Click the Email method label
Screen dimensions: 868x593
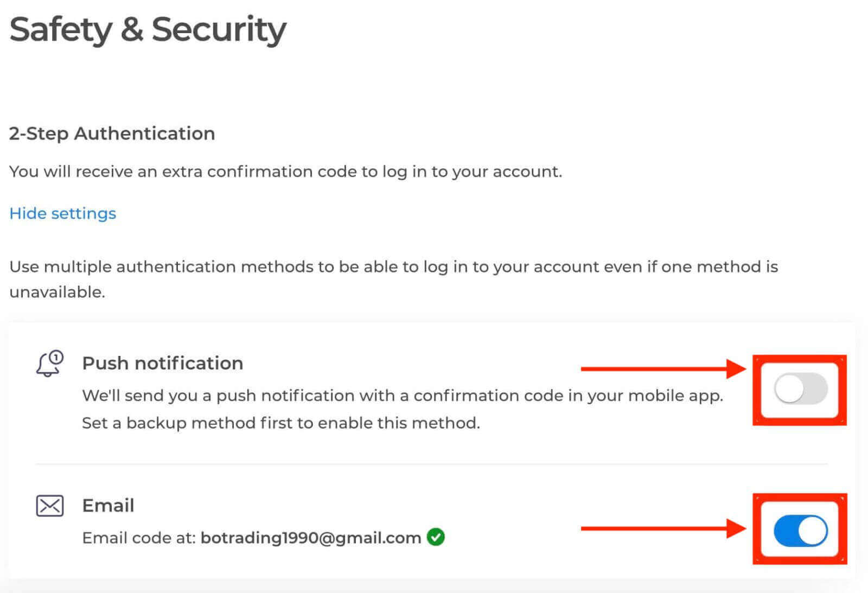coord(108,505)
